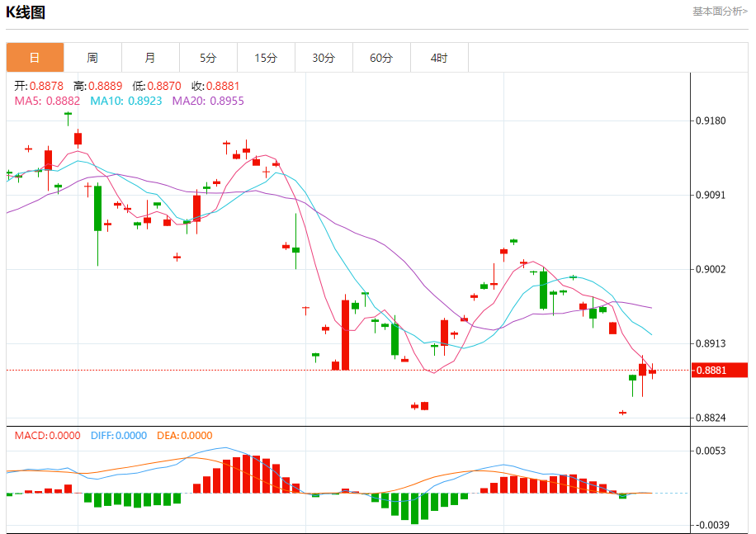Screen dimensions: 756x534
Task: Switch to the 周 weekly tab
Action: tap(92, 58)
